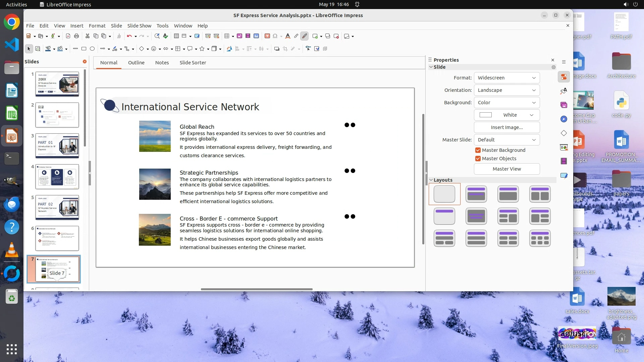The width and height of the screenshot is (644, 362).
Task: Click the Master View button
Action: pos(506,169)
